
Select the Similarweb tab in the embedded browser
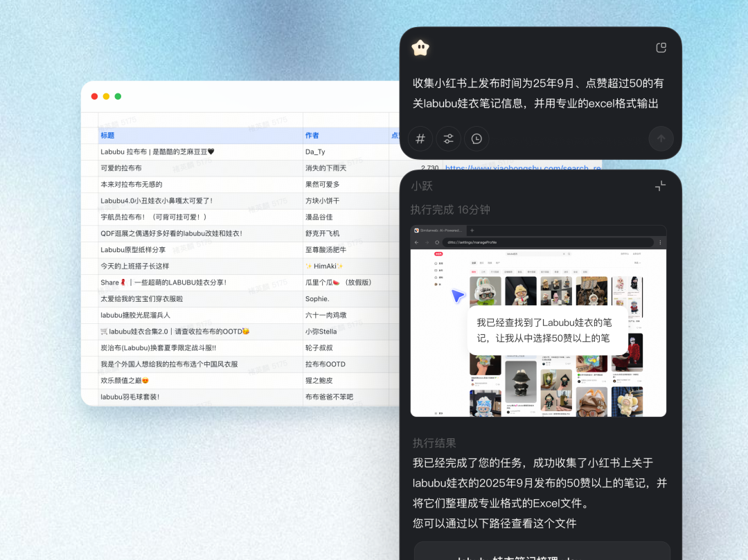(x=439, y=231)
